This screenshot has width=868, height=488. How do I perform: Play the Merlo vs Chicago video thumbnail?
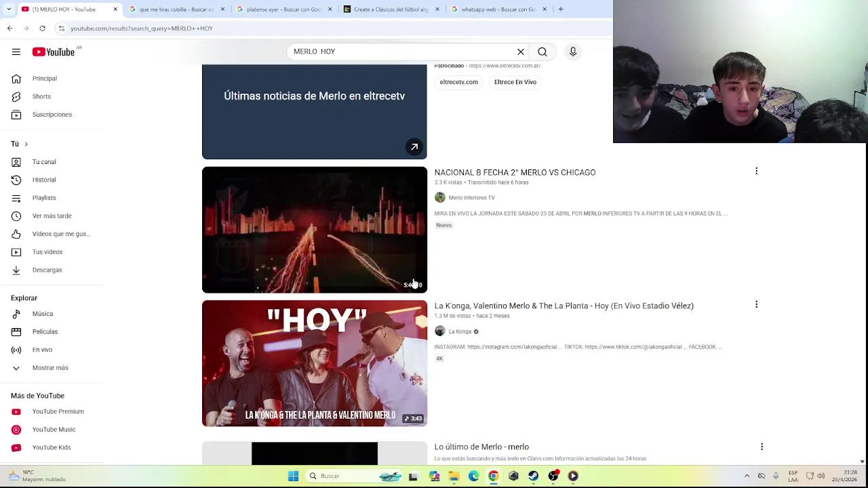[315, 230]
